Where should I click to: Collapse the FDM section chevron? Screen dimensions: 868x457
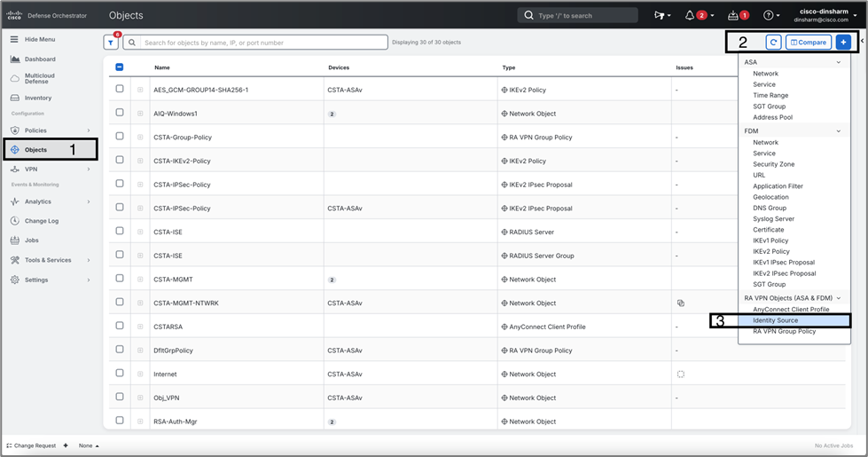click(x=839, y=131)
